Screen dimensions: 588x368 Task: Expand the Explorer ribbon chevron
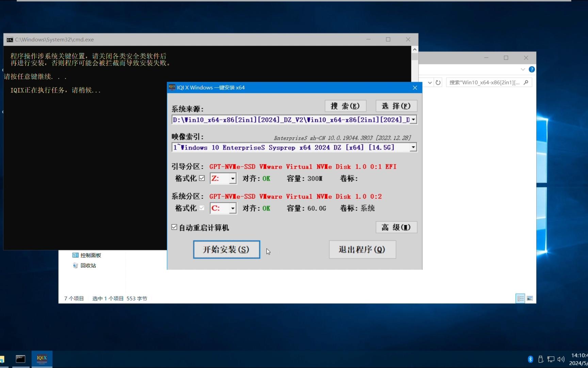click(x=523, y=70)
